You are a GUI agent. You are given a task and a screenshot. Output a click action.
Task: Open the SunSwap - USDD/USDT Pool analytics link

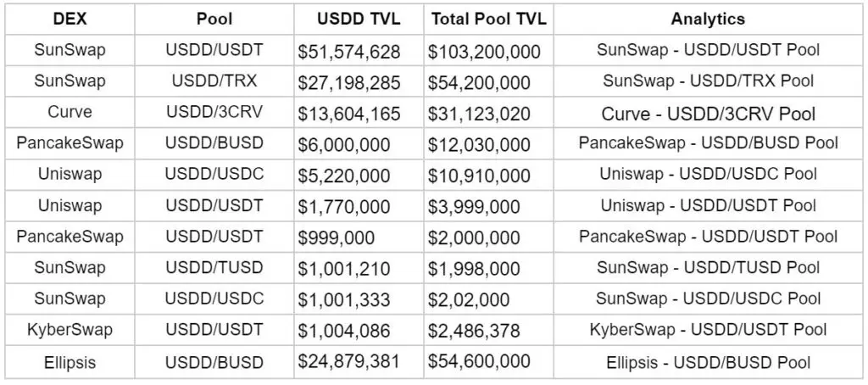[708, 51]
